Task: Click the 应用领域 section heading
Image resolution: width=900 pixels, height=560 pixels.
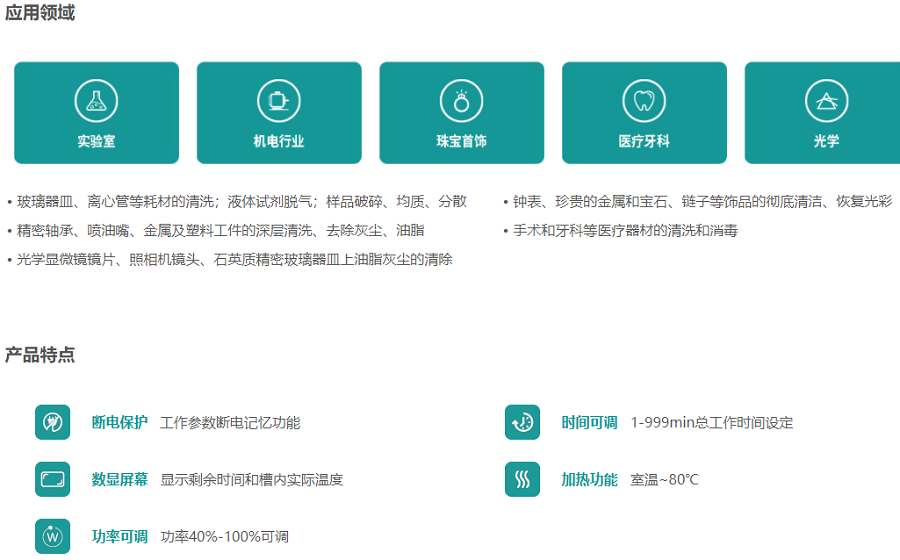Action: click(x=40, y=13)
